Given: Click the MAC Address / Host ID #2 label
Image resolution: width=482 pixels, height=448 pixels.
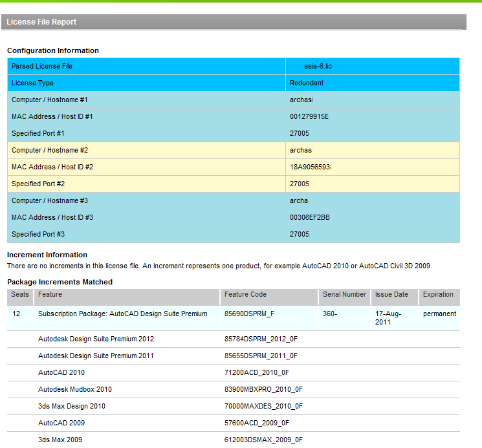Looking at the screenshot, I should click(52, 167).
